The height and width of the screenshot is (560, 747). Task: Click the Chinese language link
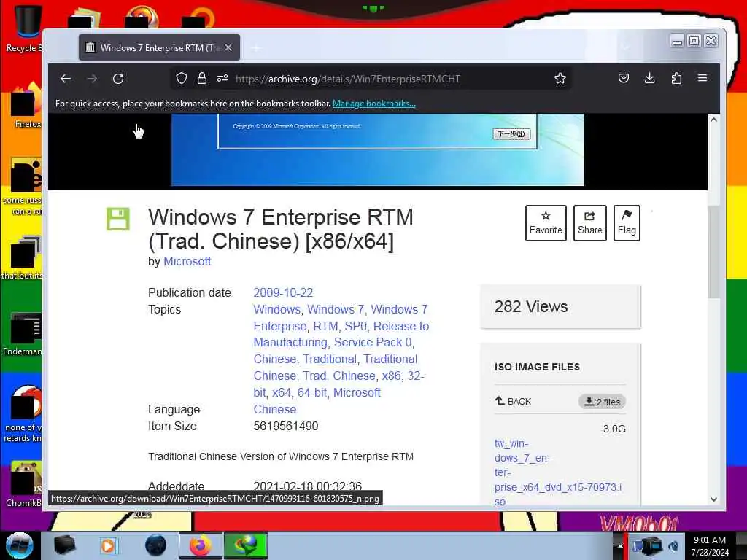click(x=275, y=410)
